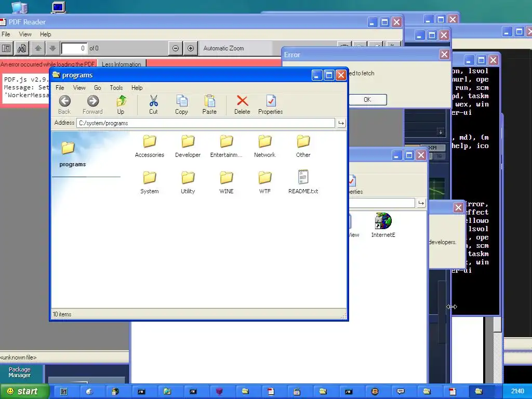The width and height of the screenshot is (532, 399).
Task: Click the Copy toolbar icon
Action: click(x=181, y=101)
